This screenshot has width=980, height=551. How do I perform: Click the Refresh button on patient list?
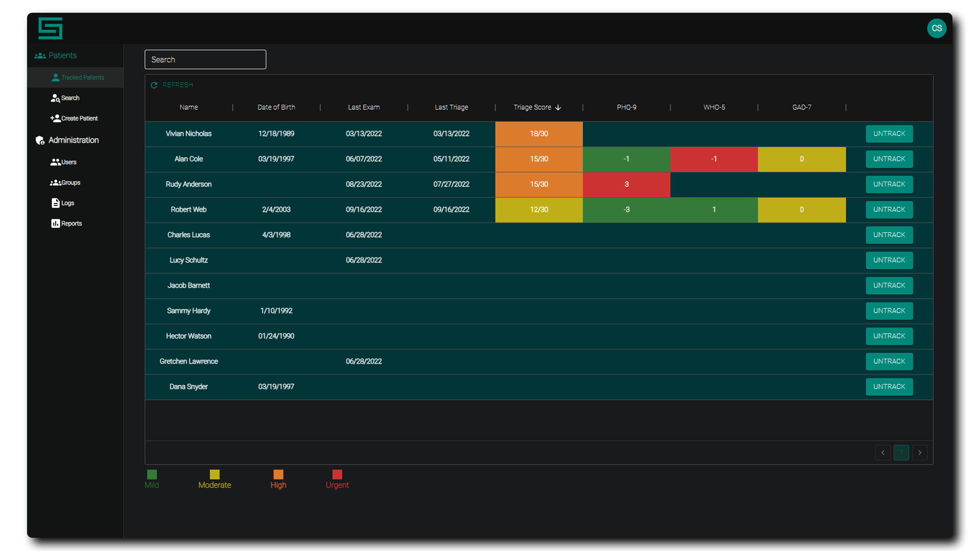(x=173, y=85)
